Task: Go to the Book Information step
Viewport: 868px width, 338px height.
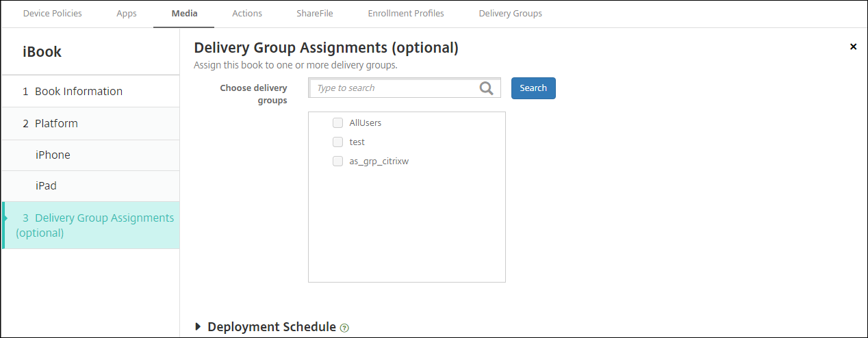Action: [78, 92]
